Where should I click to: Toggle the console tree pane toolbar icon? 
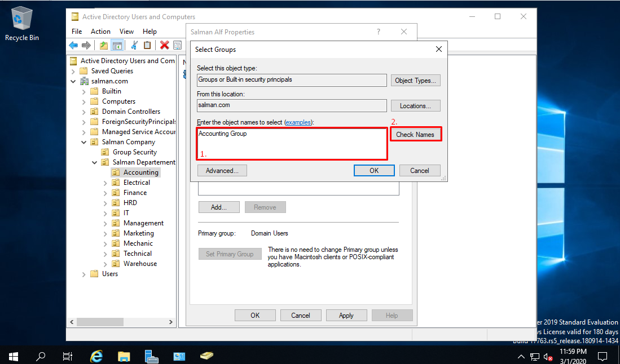pos(117,46)
